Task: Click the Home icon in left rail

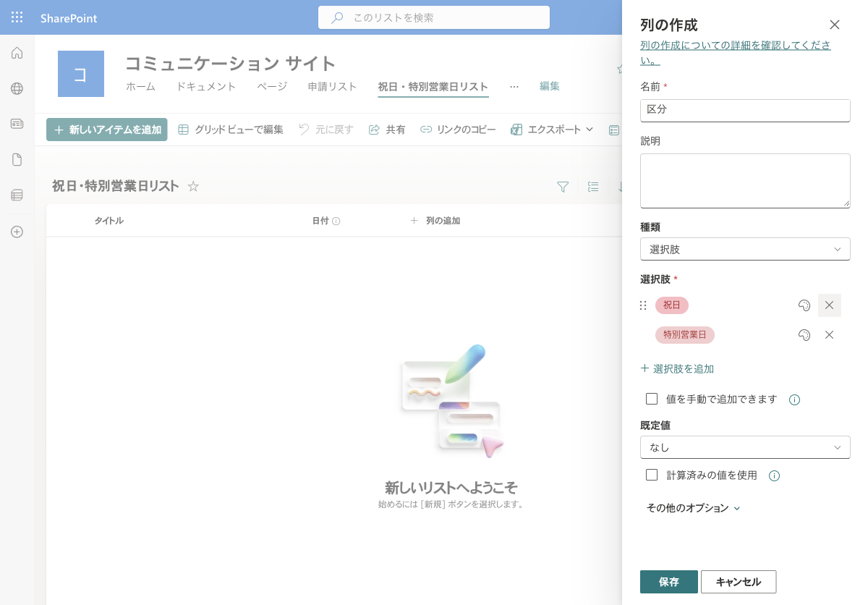Action: tap(17, 53)
